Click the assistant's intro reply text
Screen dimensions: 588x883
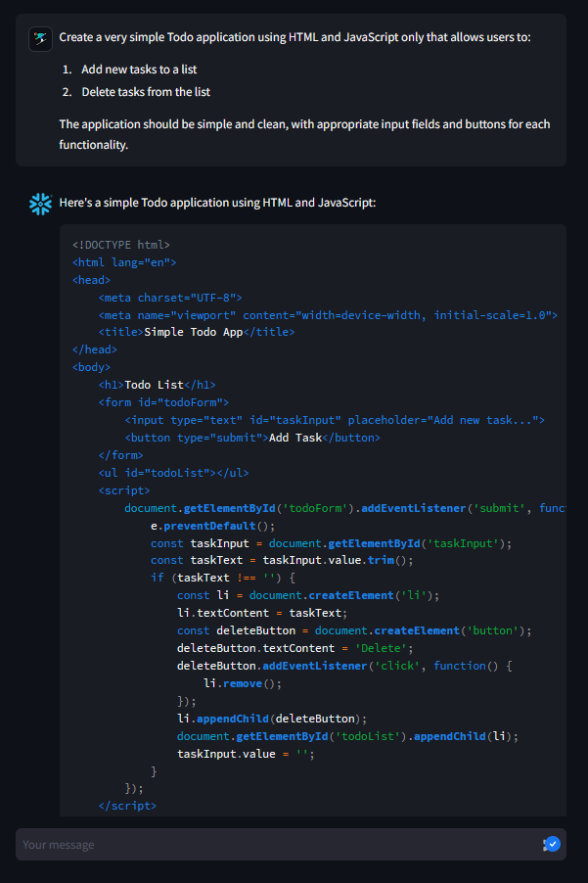[x=217, y=203]
